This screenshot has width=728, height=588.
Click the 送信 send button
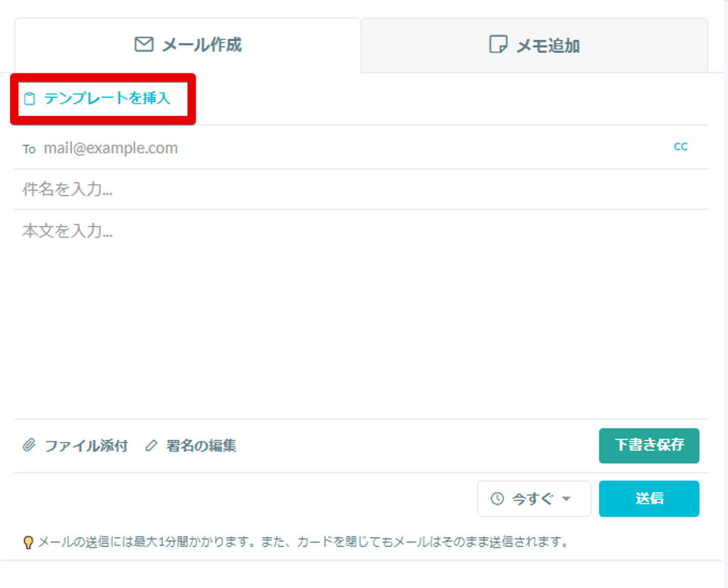(x=649, y=498)
